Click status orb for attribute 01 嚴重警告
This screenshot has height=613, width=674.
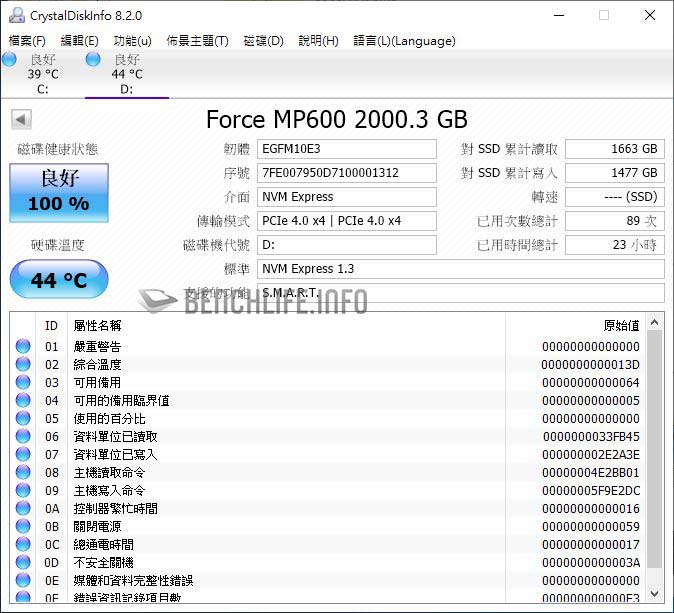coord(23,347)
